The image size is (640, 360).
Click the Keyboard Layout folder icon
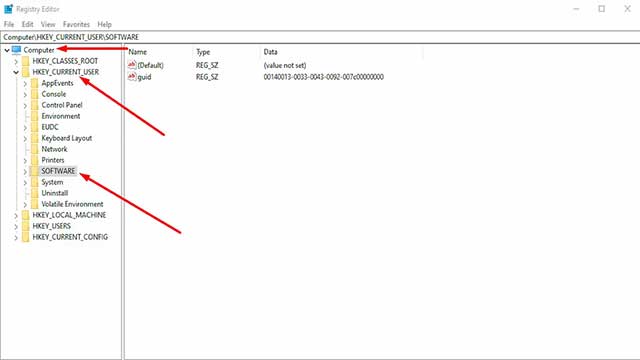tap(35, 138)
